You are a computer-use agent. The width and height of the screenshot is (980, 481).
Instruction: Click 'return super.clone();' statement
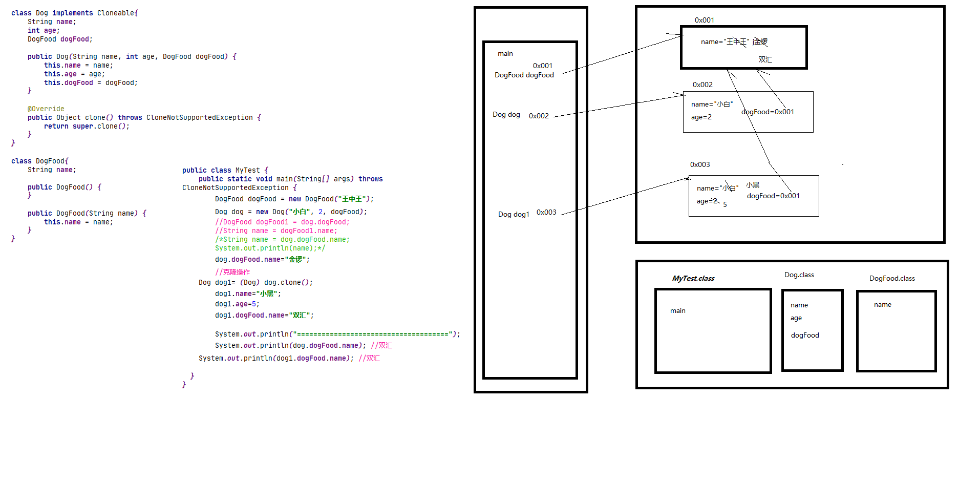tap(87, 126)
